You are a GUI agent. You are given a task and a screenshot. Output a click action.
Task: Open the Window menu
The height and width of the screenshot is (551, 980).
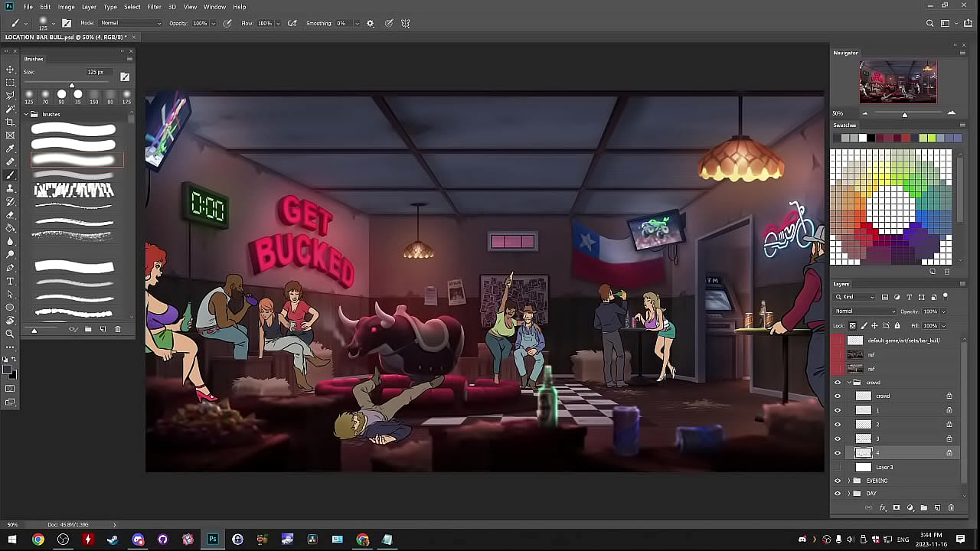pyautogui.click(x=214, y=7)
